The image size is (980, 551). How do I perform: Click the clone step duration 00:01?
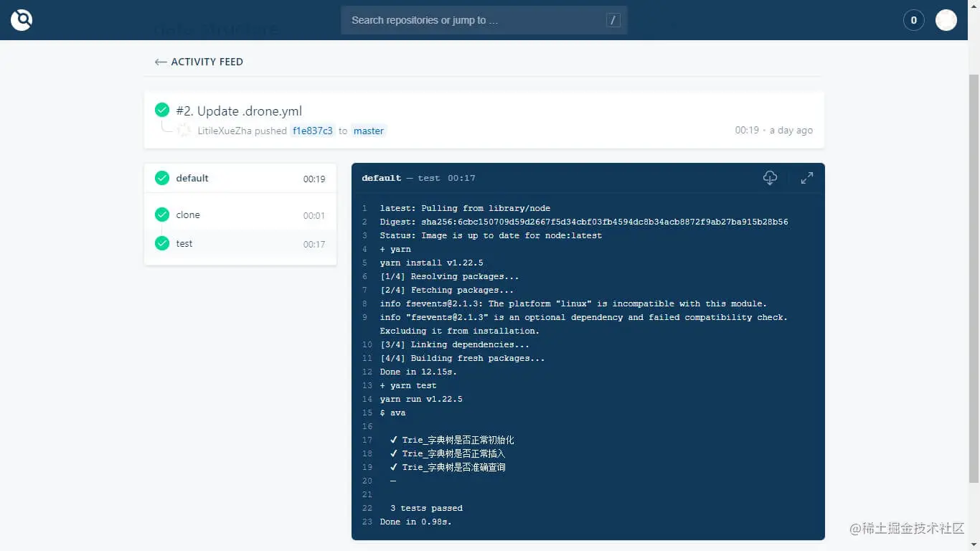click(x=314, y=216)
